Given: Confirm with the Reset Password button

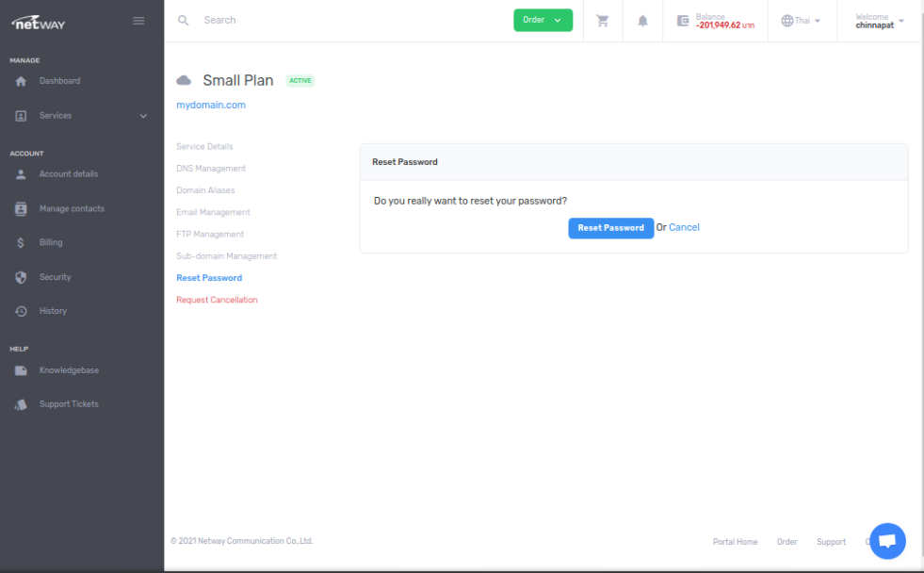Looking at the screenshot, I should pyautogui.click(x=610, y=228).
